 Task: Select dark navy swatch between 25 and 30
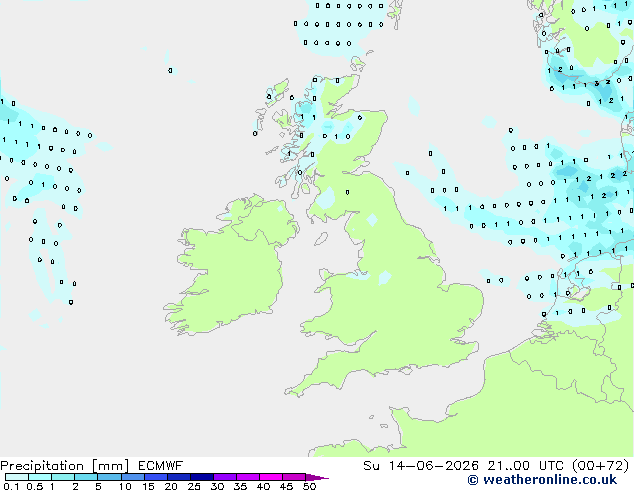202,477
